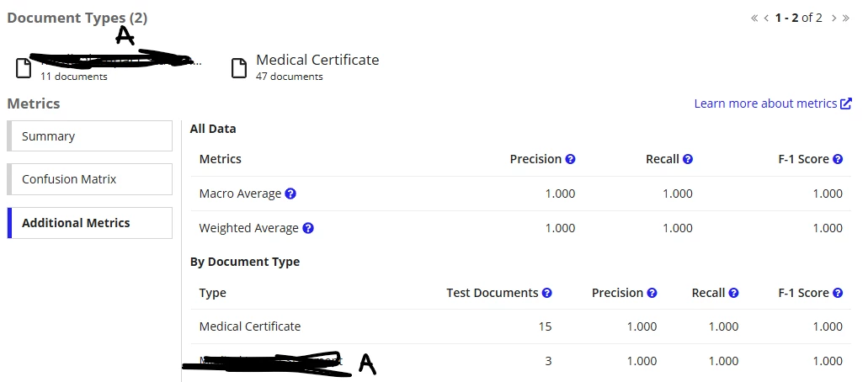Switch to Confusion Matrix tab
The image size is (868, 382).
coord(90,179)
